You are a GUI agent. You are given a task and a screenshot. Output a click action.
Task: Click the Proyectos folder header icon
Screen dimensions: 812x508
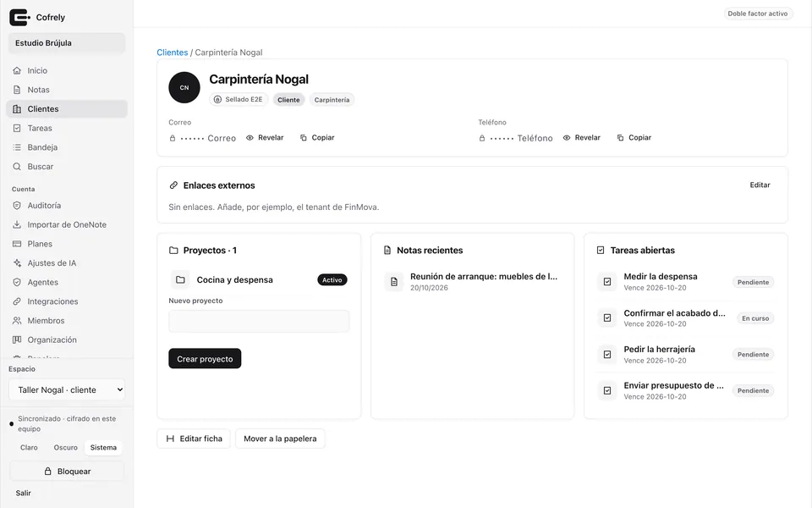pos(173,251)
